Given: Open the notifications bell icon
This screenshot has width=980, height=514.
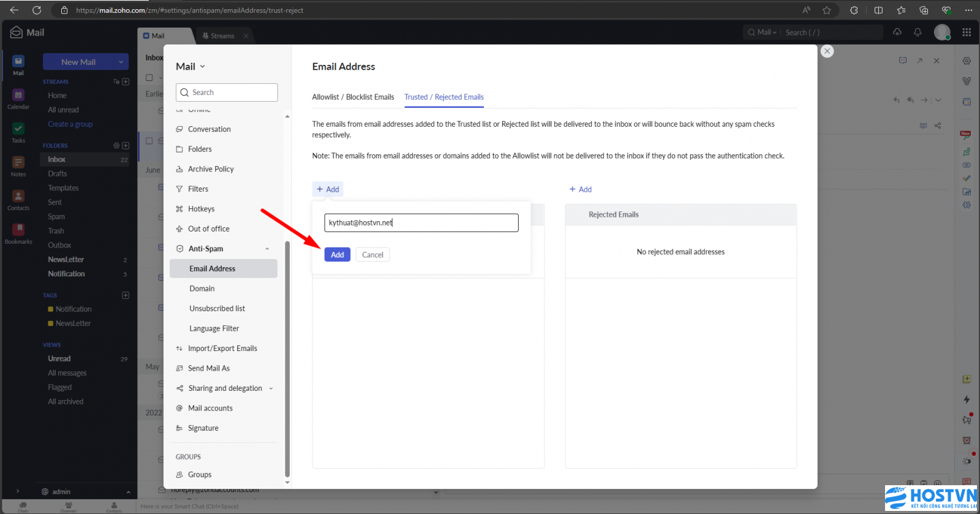Looking at the screenshot, I should (918, 32).
